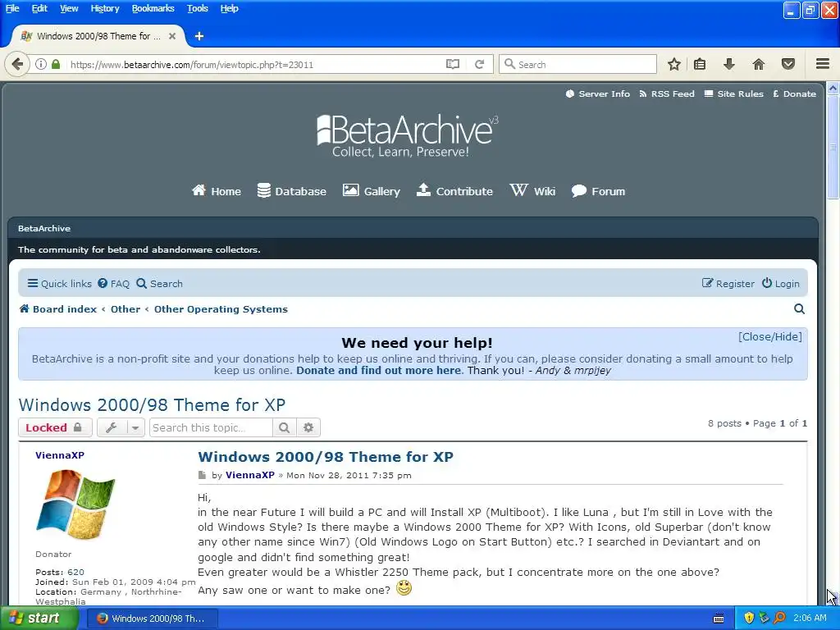Click post title 'Windows 2000/98 Theme for XP'

(326, 456)
